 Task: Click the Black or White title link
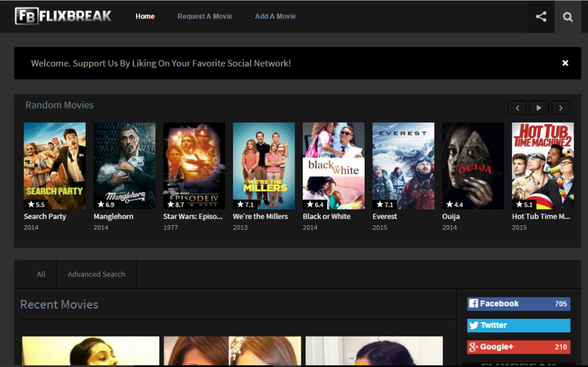[327, 217]
